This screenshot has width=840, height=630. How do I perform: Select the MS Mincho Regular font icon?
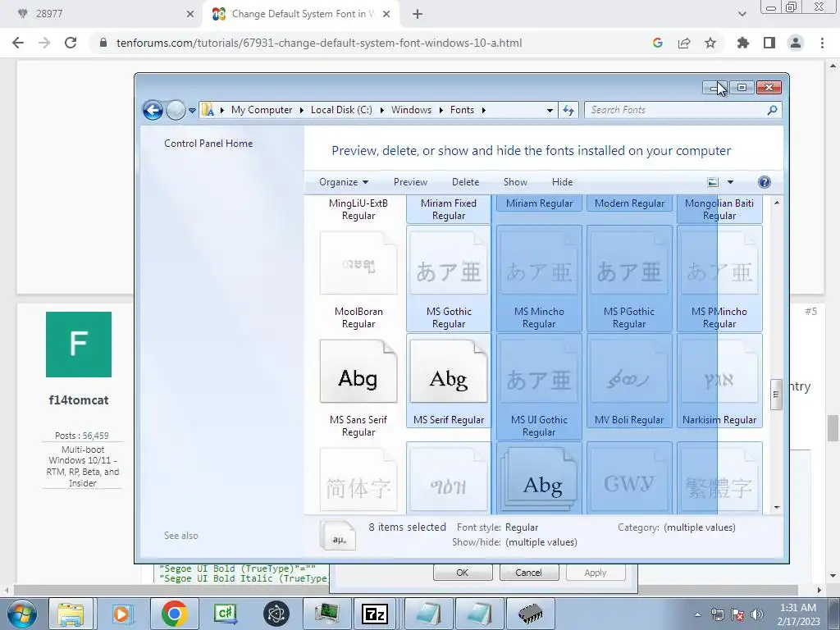coord(539,263)
